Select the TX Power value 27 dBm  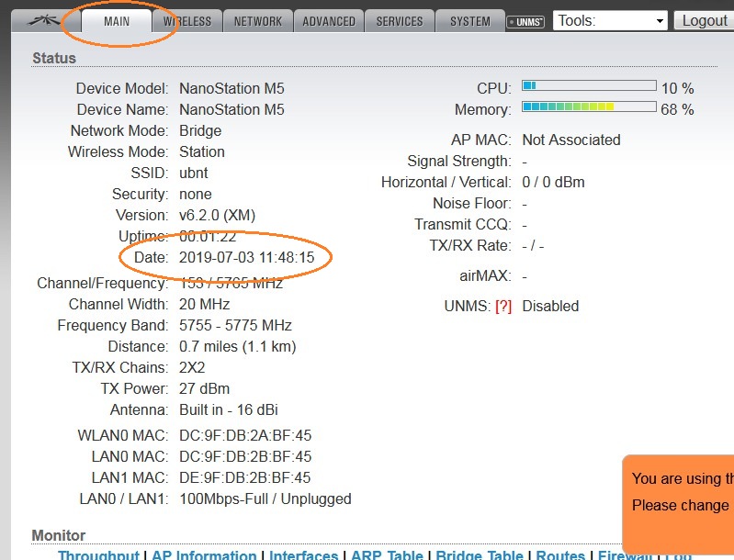204,388
